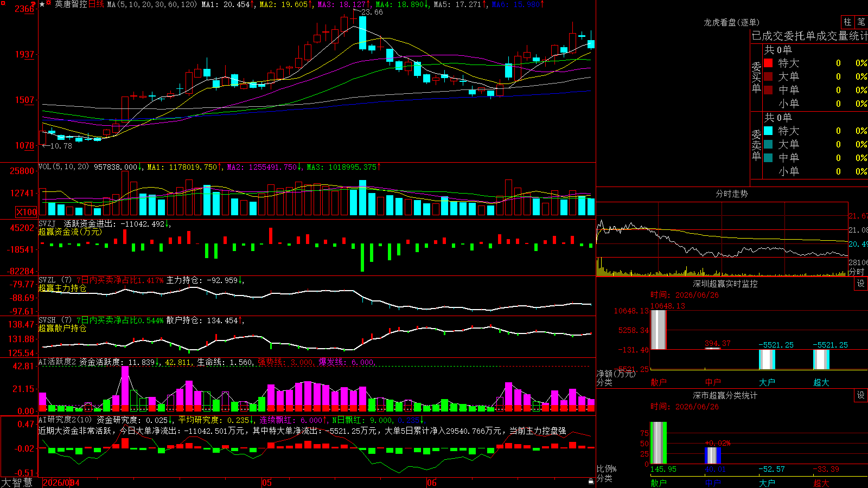Select the AI活跃度2 indicator label
The height and width of the screenshot is (488, 868).
click(x=58, y=362)
